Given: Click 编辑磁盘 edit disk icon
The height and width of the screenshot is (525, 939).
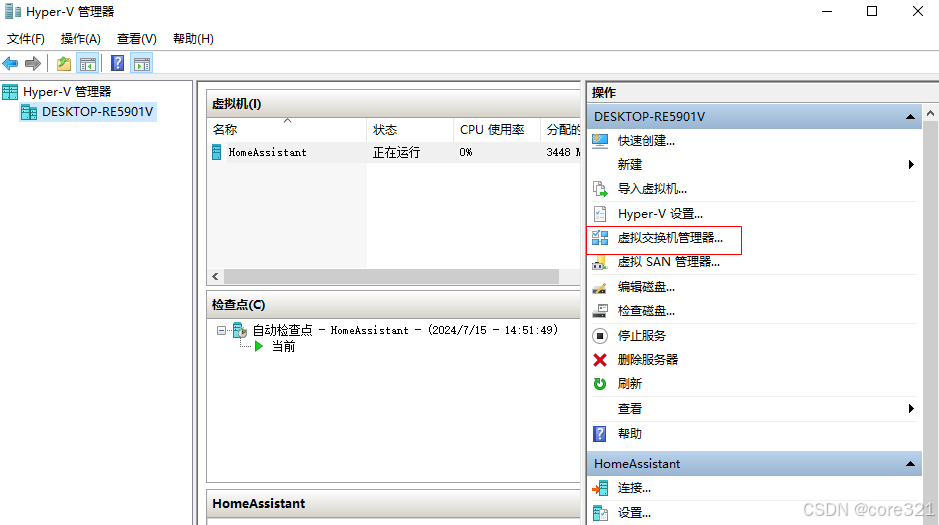Looking at the screenshot, I should [x=600, y=287].
